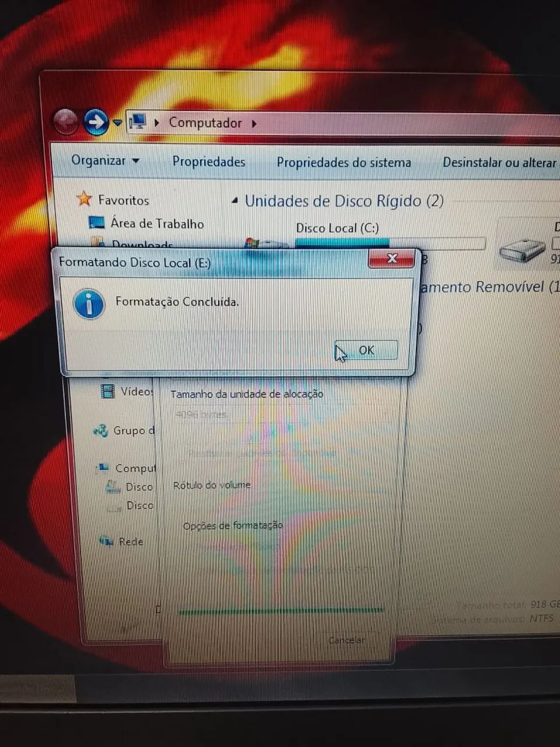Select the Favoritos star icon
Viewport: 560px width, 747px height.
click(85, 199)
